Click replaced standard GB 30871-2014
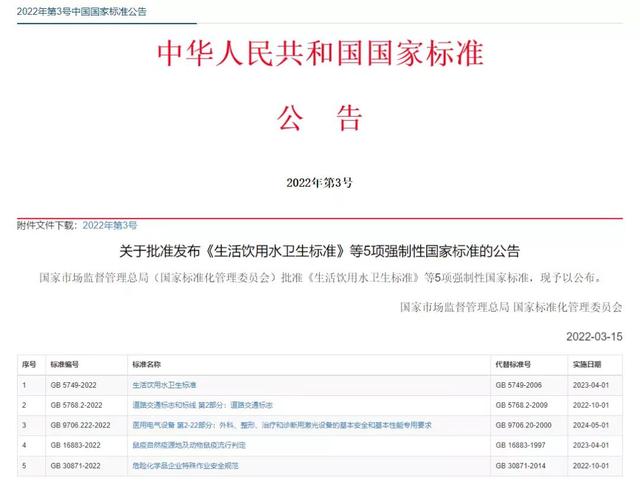This screenshot has width=640, height=486. pos(520,466)
